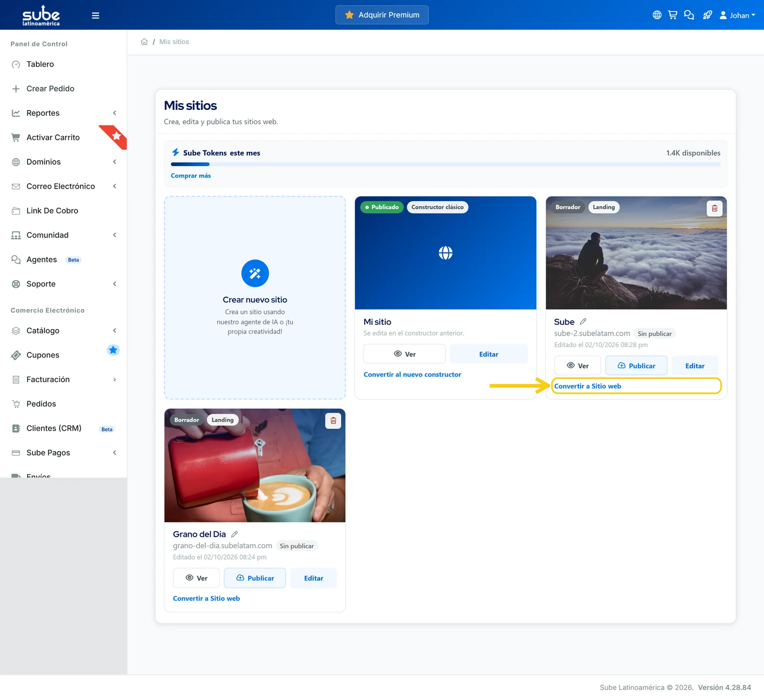The width and height of the screenshot is (764, 700).
Task: Click the Sube Tokens progress bar
Action: coord(446,164)
